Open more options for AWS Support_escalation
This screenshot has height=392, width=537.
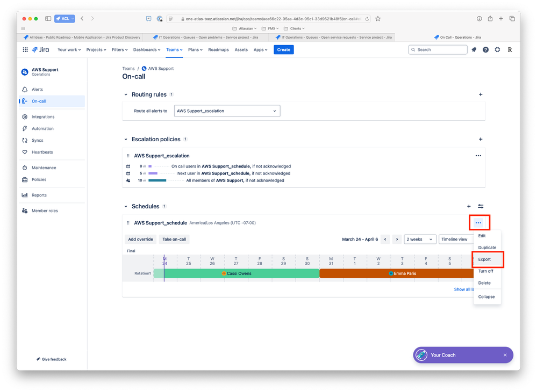[x=478, y=156]
